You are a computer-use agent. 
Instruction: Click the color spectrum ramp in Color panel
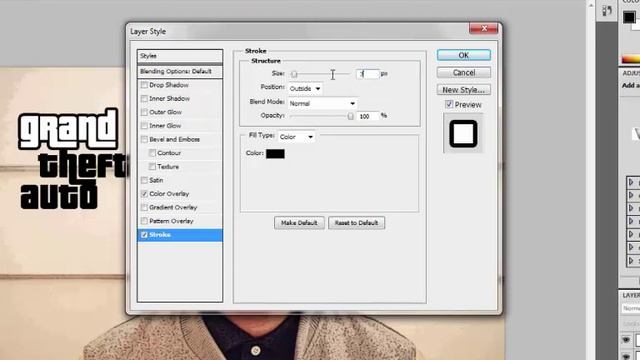tap(631, 60)
